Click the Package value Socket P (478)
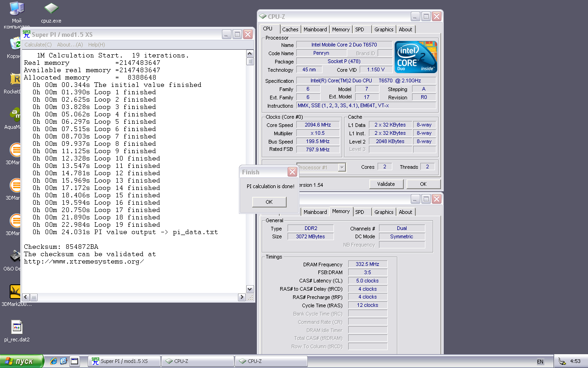This screenshot has height=368, width=588. point(344,62)
